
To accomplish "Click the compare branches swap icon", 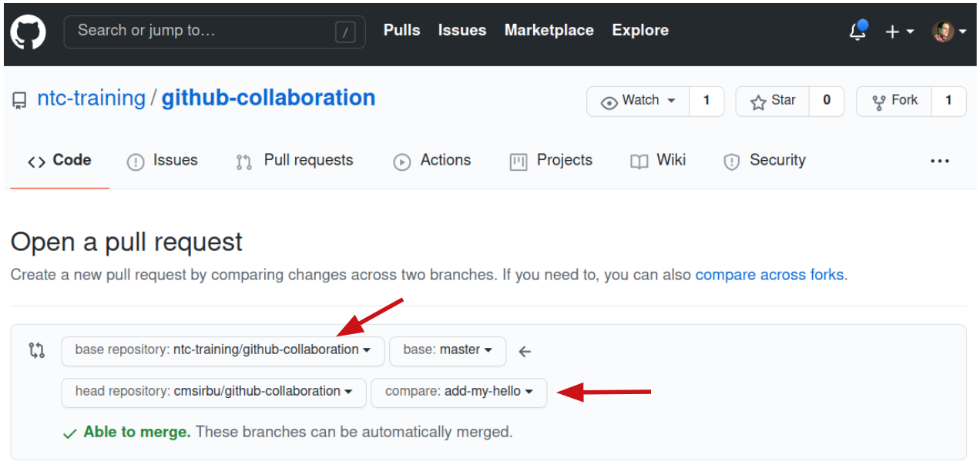I will (x=36, y=351).
